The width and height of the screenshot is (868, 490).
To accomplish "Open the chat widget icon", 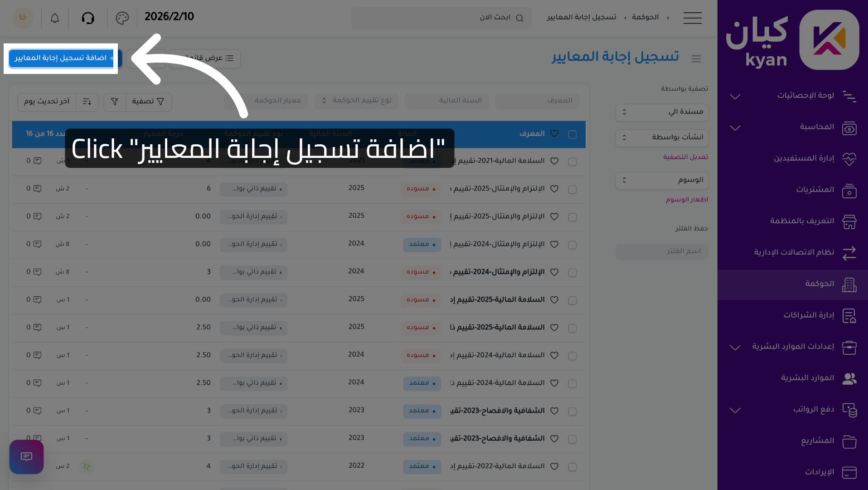I will click(x=26, y=456).
